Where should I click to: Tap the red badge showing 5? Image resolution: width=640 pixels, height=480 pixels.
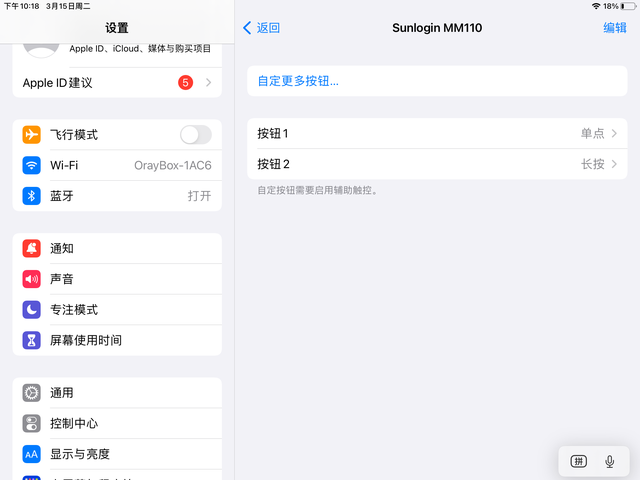coord(185,82)
